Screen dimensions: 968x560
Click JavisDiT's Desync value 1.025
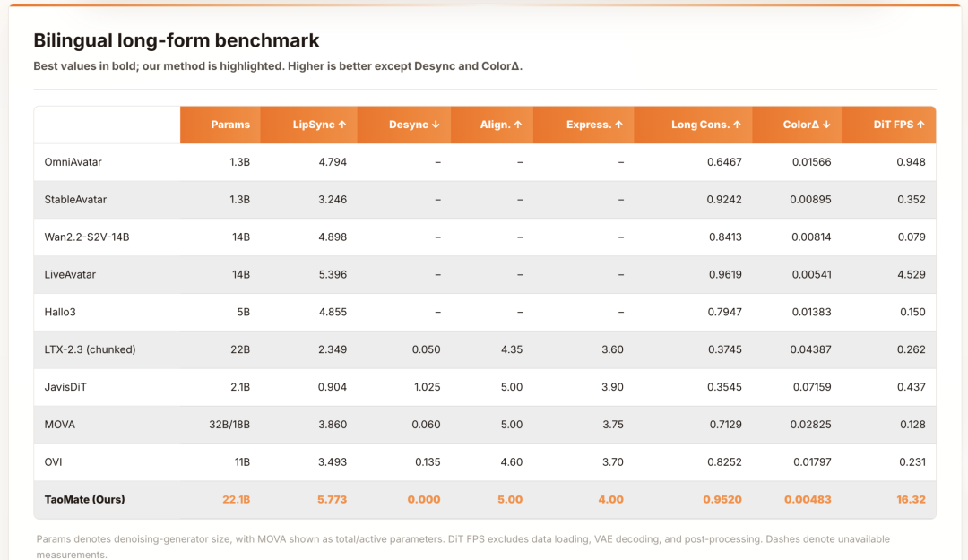[428, 387]
